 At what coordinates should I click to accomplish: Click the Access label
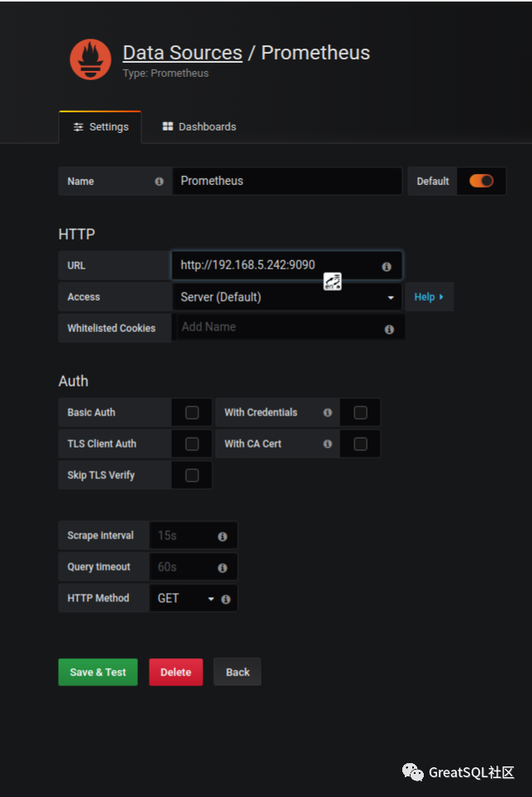pyautogui.click(x=83, y=297)
